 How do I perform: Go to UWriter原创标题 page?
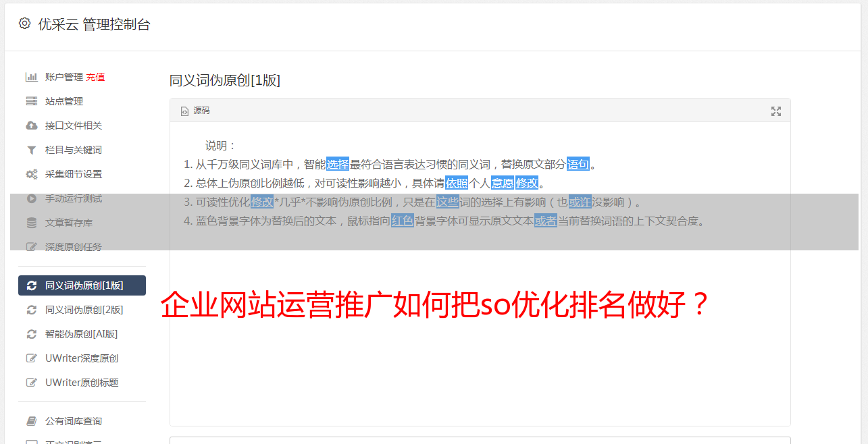82,383
